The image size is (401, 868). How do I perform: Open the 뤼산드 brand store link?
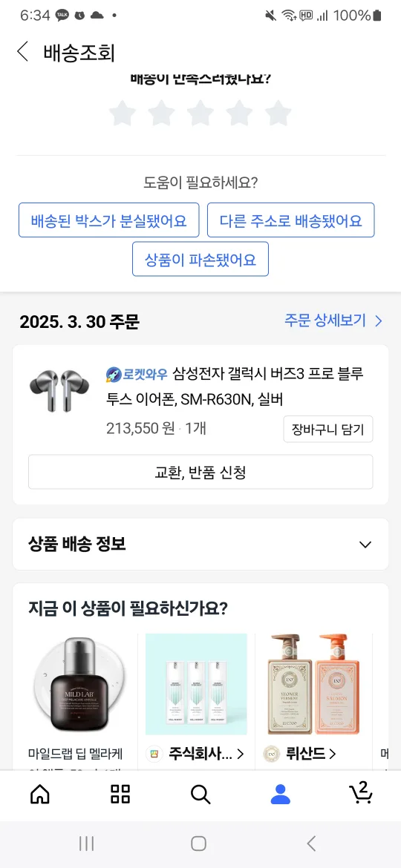[x=299, y=754]
